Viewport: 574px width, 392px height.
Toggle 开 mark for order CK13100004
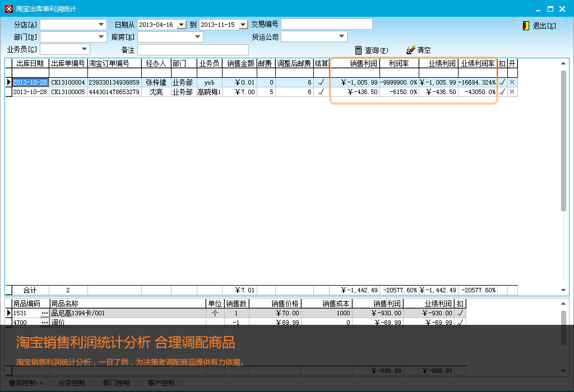pos(512,82)
